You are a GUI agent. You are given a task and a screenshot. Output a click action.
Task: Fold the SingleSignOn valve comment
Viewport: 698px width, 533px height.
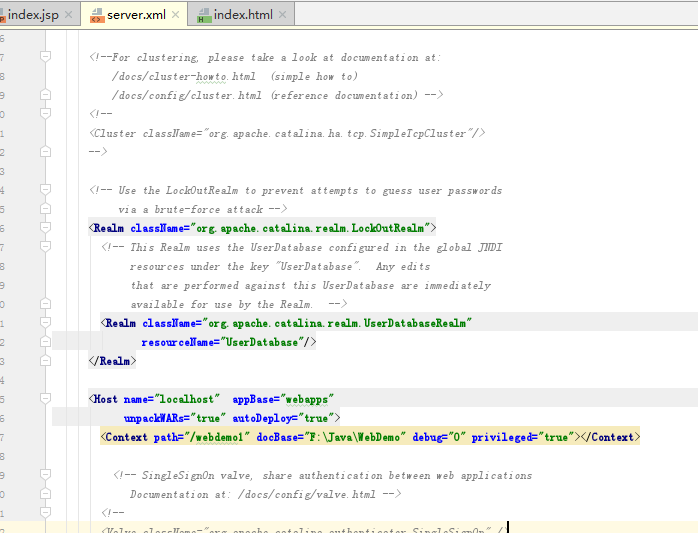click(x=45, y=475)
